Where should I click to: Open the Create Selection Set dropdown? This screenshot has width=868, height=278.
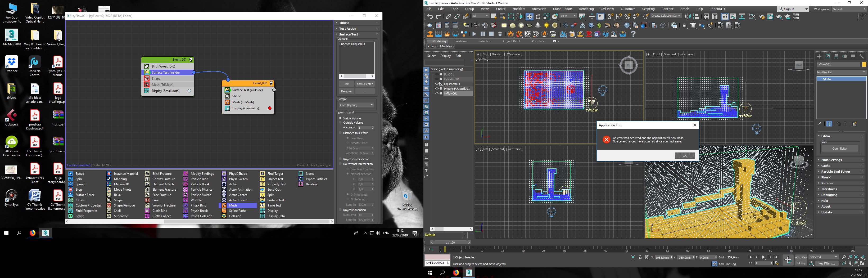pyautogui.click(x=666, y=16)
